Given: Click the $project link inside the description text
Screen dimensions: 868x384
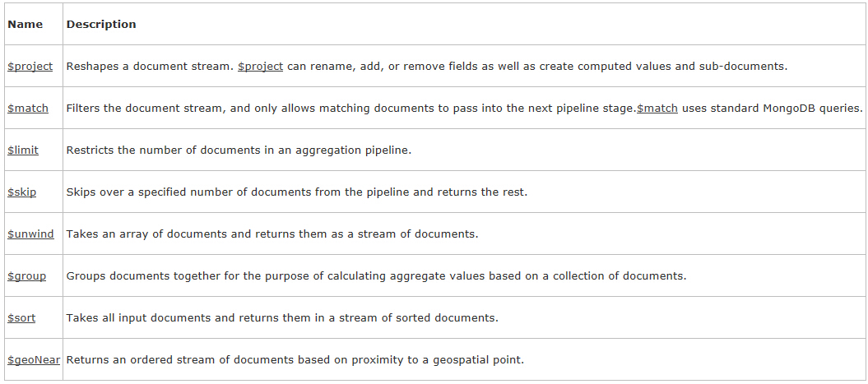Looking at the screenshot, I should pos(260,67).
